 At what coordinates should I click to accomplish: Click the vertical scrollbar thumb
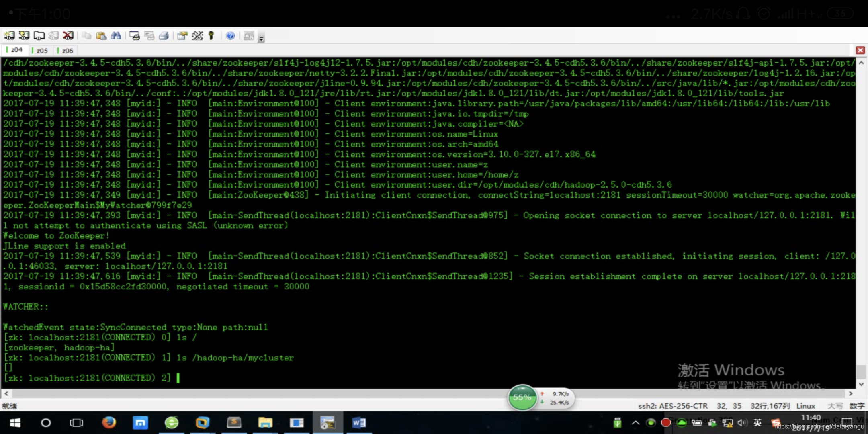(x=861, y=371)
